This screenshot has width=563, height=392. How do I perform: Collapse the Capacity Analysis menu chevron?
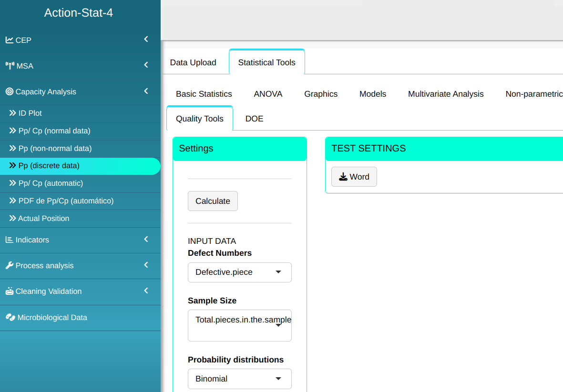coord(146,91)
